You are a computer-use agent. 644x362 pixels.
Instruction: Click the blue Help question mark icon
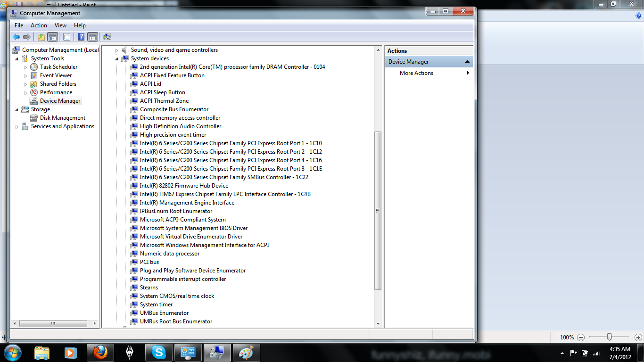click(81, 37)
